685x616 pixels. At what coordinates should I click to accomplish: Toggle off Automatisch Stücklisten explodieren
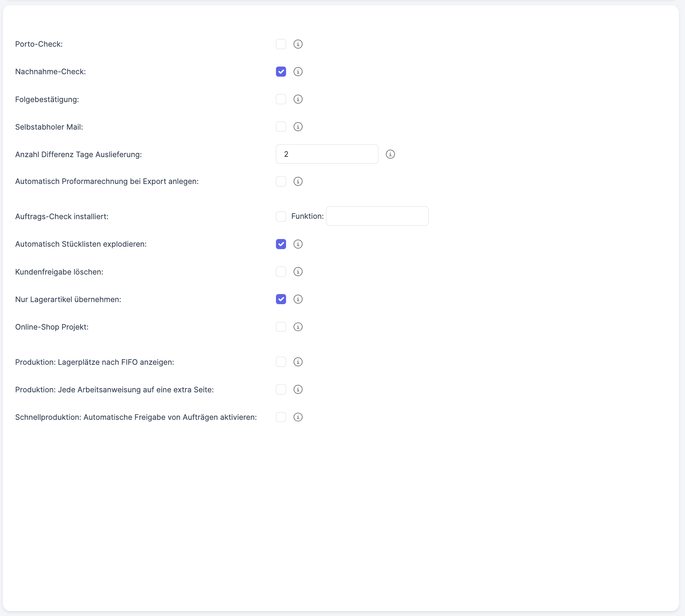[281, 244]
